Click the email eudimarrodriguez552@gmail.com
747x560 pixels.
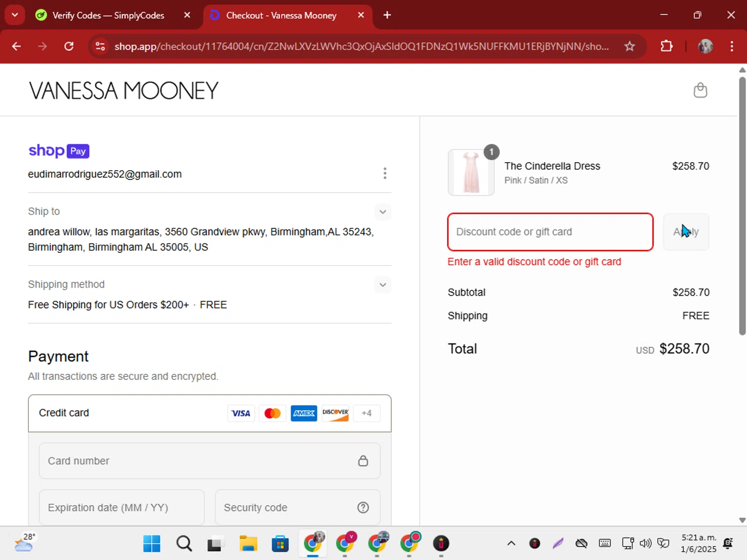(105, 174)
